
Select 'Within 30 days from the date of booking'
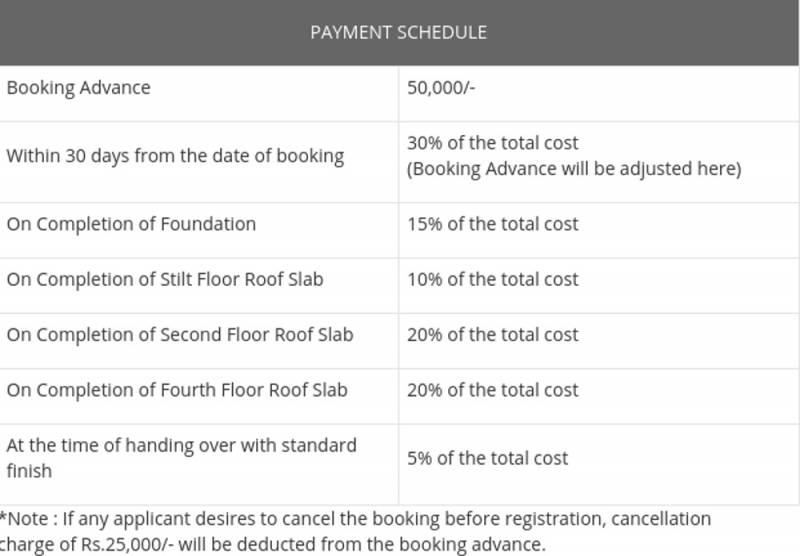(x=175, y=156)
